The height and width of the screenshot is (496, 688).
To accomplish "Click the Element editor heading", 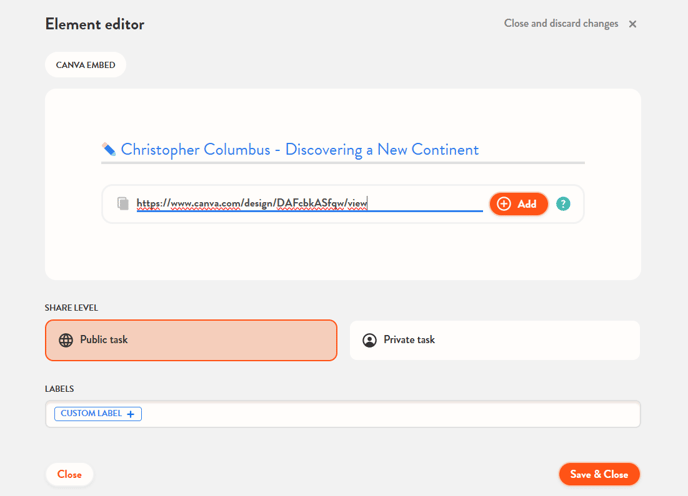I will [x=95, y=24].
